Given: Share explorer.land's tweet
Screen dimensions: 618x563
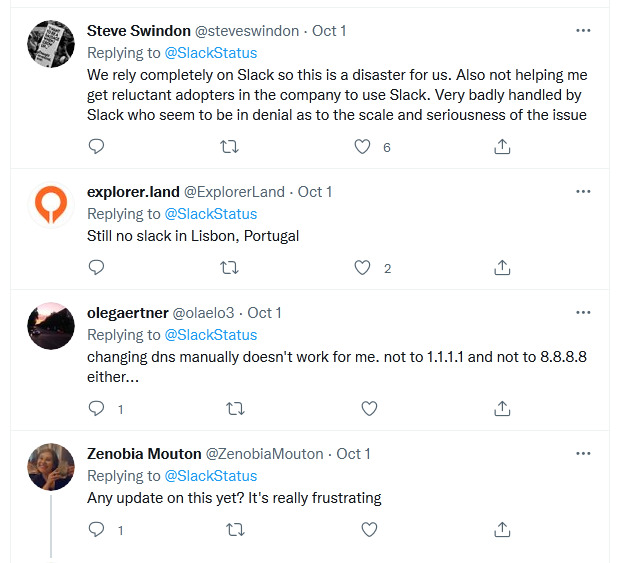Looking at the screenshot, I should tap(503, 267).
